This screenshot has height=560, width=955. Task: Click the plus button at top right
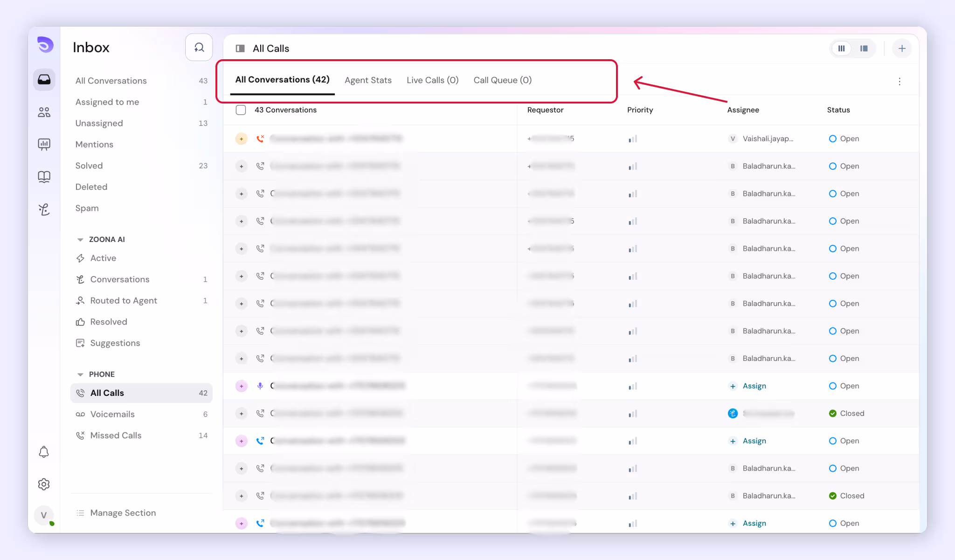click(x=902, y=48)
